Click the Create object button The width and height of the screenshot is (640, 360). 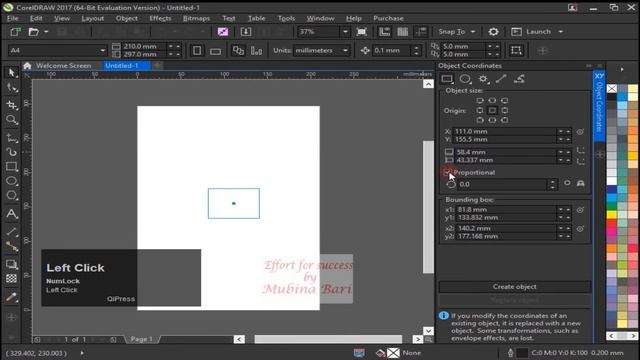pyautogui.click(x=514, y=287)
